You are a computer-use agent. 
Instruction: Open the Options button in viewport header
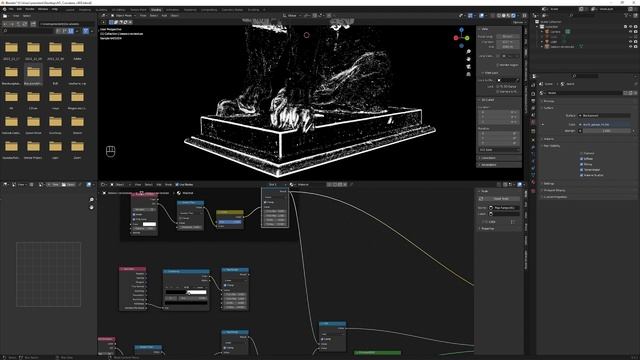pyautogui.click(x=518, y=22)
